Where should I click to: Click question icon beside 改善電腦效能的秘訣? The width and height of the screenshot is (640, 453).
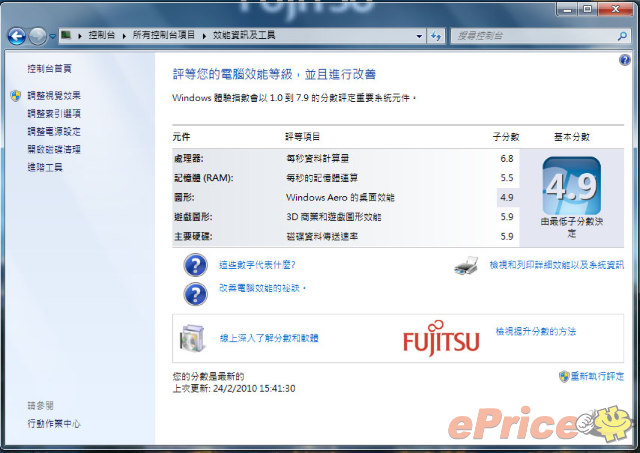pos(196,294)
